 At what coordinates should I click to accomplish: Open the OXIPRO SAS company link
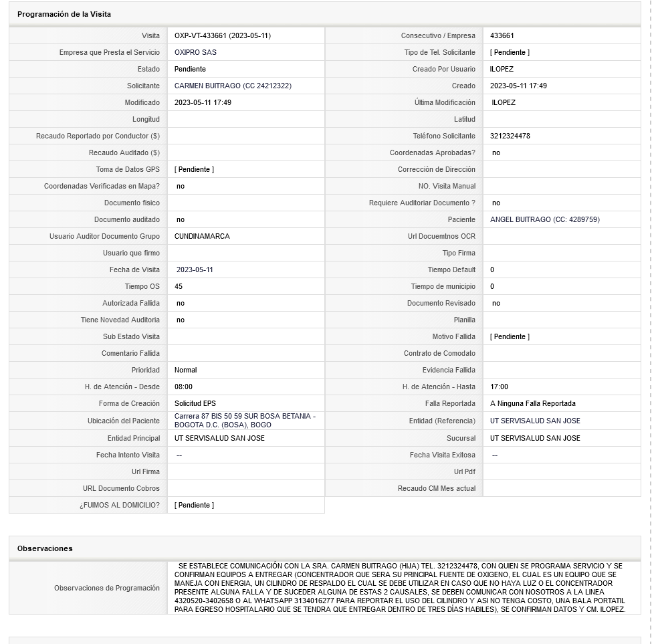click(195, 52)
